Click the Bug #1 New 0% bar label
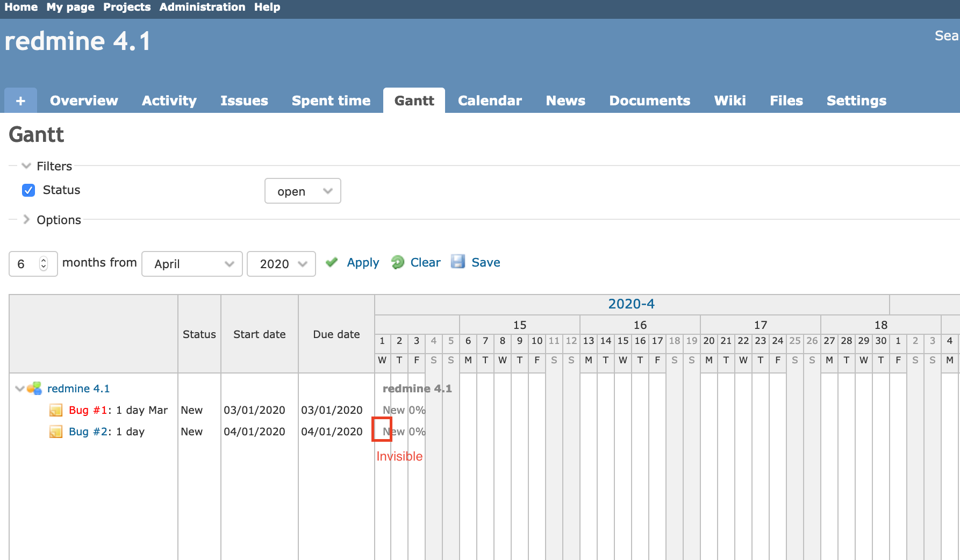The width and height of the screenshot is (960, 560). [404, 410]
